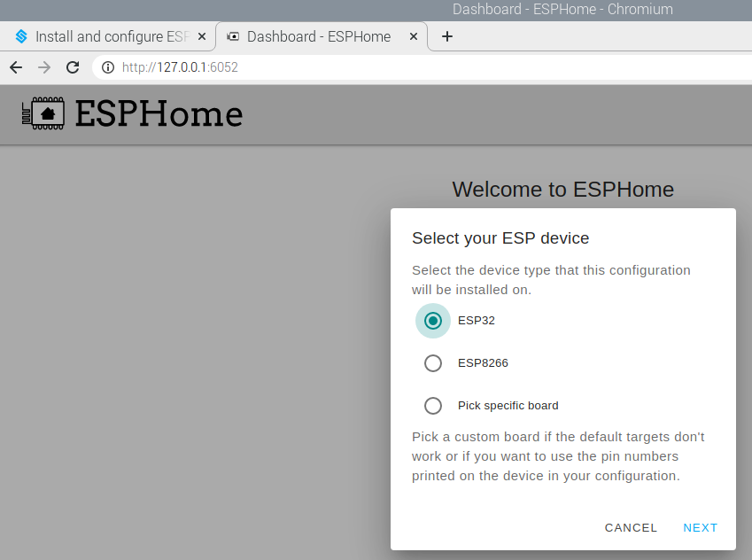752x560 pixels.
Task: Click the ESPHome title text in header
Action: pyautogui.click(x=159, y=114)
